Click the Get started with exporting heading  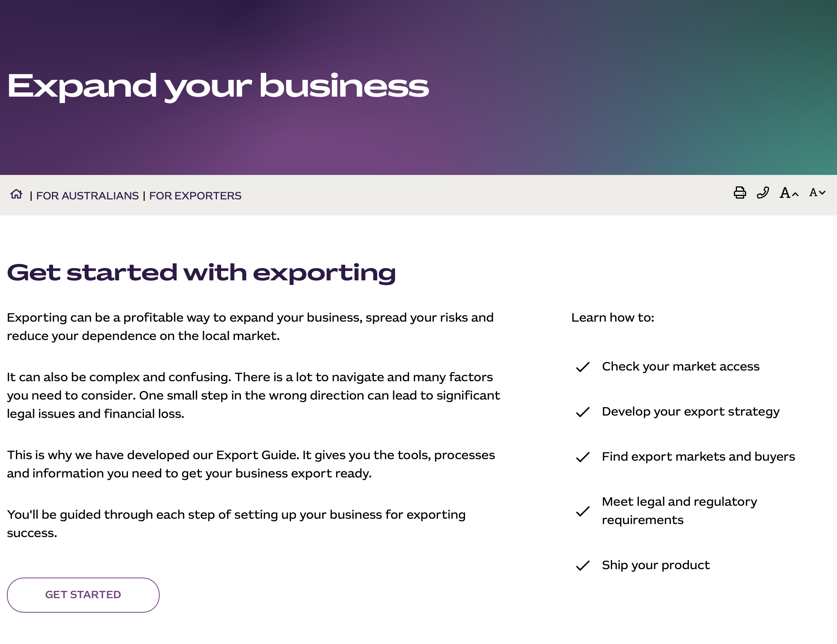(201, 273)
